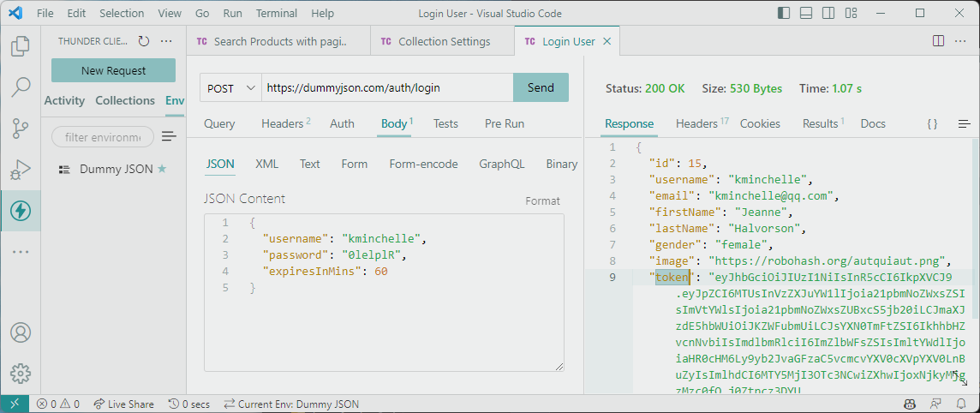Image resolution: width=980 pixels, height=413 pixels.
Task: Open the Edit menu
Action: point(76,13)
